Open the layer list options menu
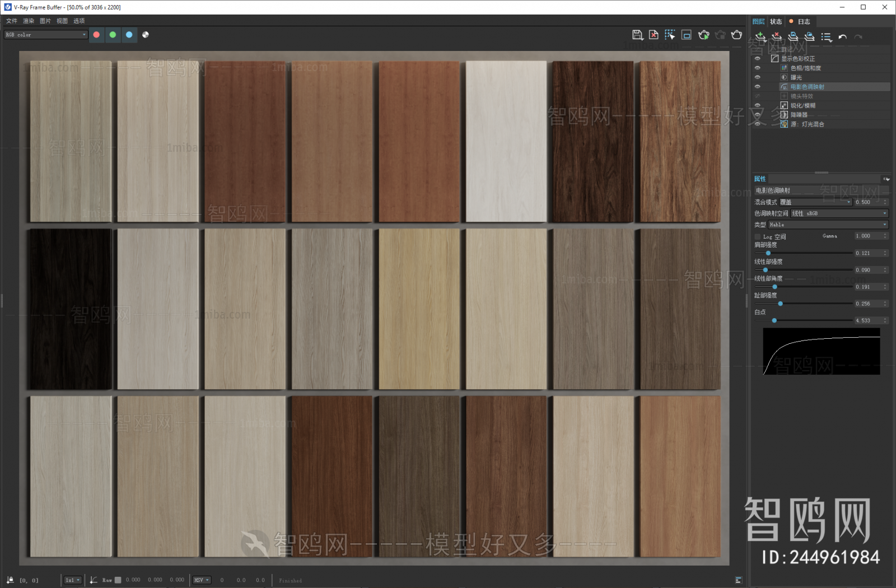The width and height of the screenshot is (896, 588). 827,37
